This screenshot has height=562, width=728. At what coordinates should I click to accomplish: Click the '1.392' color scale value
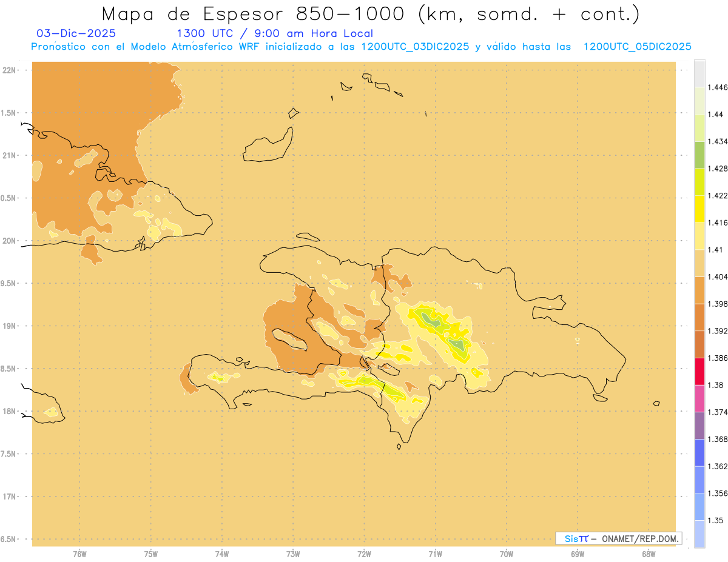[x=718, y=331]
